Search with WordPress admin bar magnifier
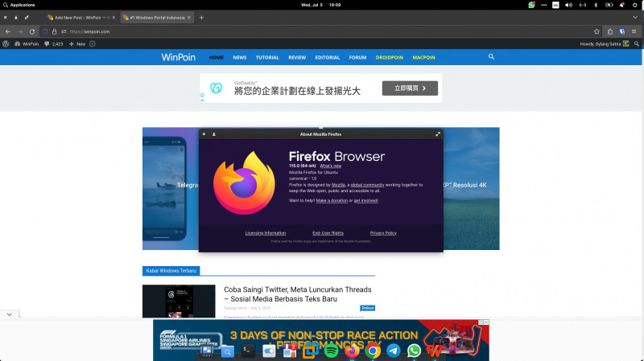This screenshot has height=361, width=644. [x=637, y=44]
